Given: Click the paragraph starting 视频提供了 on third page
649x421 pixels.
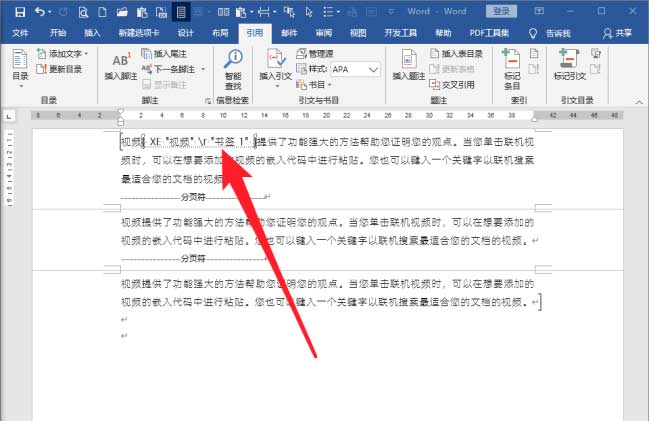Looking at the screenshot, I should pyautogui.click(x=330, y=293).
